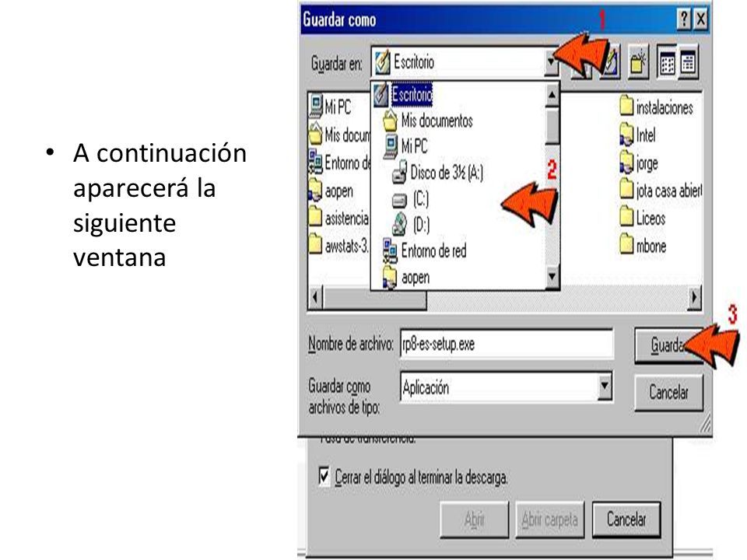Choose Entorno de red in dropdown list
The height and width of the screenshot is (560, 747).
click(425, 250)
